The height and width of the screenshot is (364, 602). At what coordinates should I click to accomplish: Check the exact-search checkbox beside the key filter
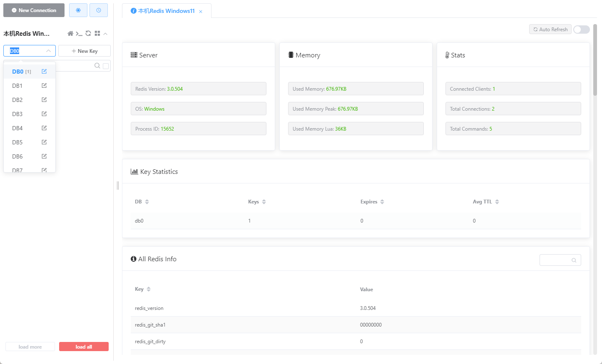coord(106,66)
